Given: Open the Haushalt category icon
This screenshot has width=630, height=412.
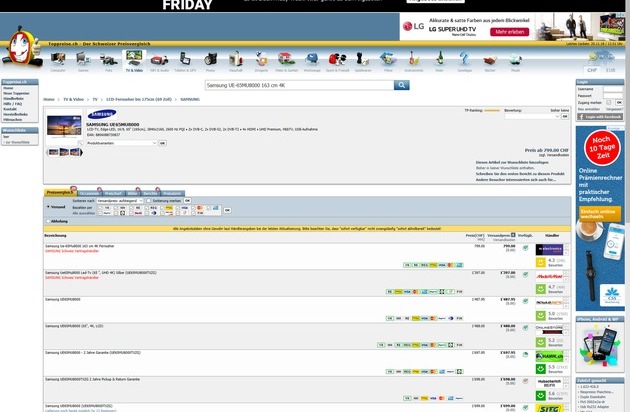Looking at the screenshot, I should (236, 60).
